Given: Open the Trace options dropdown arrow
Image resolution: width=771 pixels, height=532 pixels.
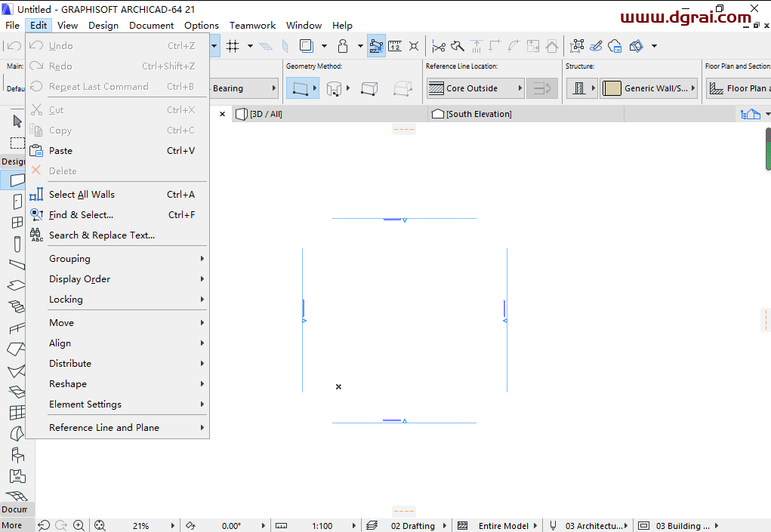Looking at the screenshot, I should pyautogui.click(x=324, y=46).
